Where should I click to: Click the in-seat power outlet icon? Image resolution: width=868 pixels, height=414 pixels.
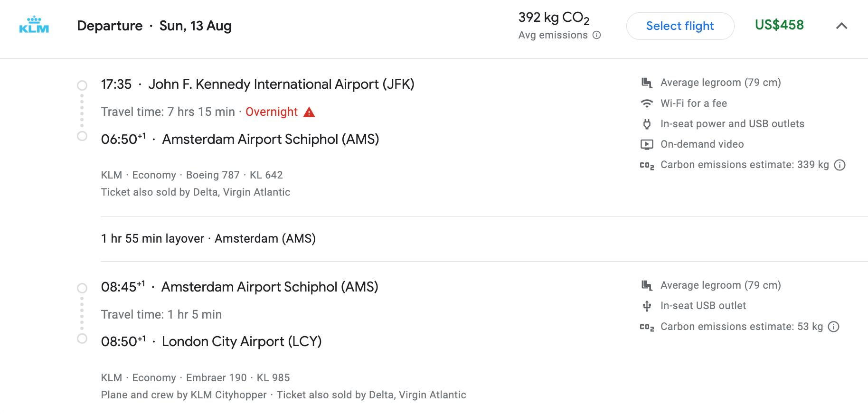(647, 124)
